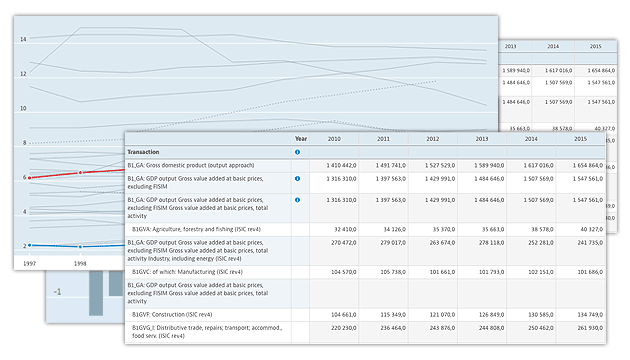Select B1GVF Construction row label
The height and width of the screenshot is (360, 630).
[x=172, y=314]
